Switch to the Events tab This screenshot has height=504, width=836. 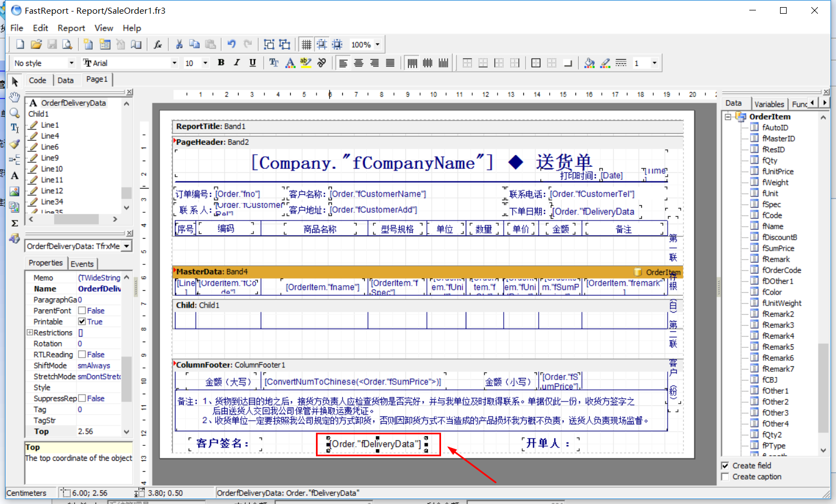(x=82, y=264)
